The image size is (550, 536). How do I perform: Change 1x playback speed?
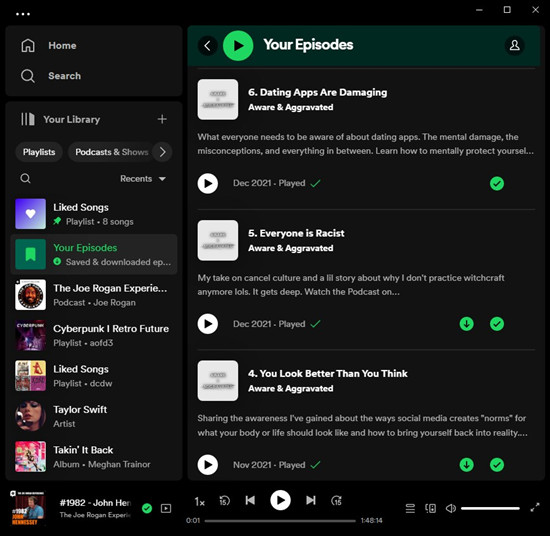coord(200,502)
